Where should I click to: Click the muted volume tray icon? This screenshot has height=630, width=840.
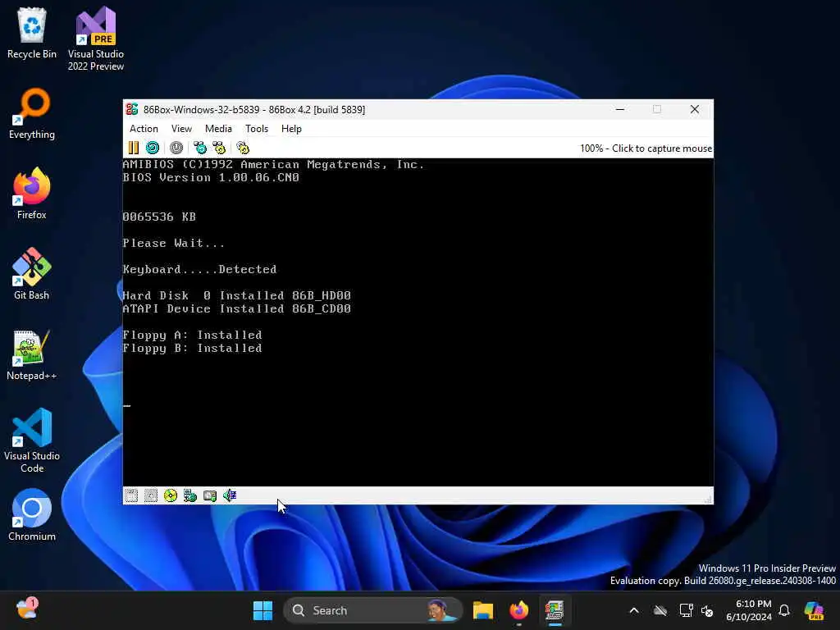point(707,610)
